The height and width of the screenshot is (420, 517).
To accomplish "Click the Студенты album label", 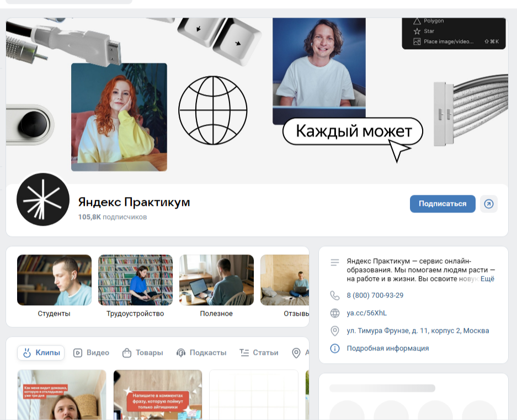I will 54,313.
